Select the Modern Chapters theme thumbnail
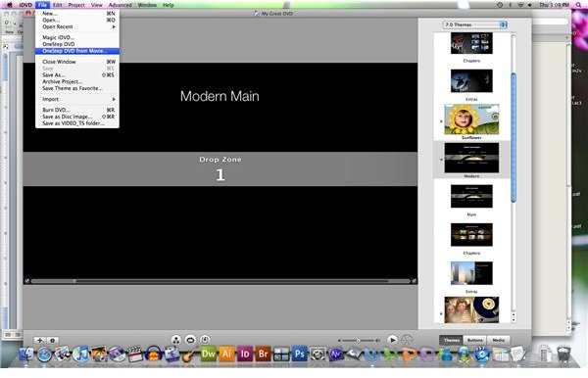 pos(471,234)
